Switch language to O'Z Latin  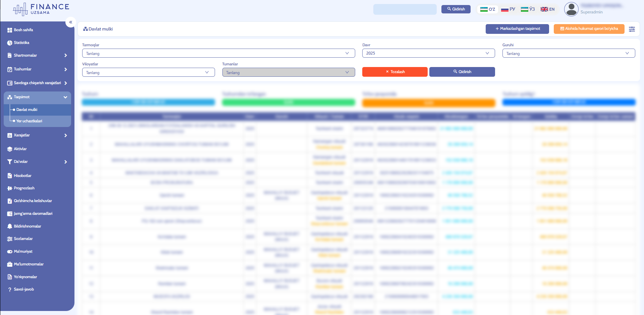(487, 9)
